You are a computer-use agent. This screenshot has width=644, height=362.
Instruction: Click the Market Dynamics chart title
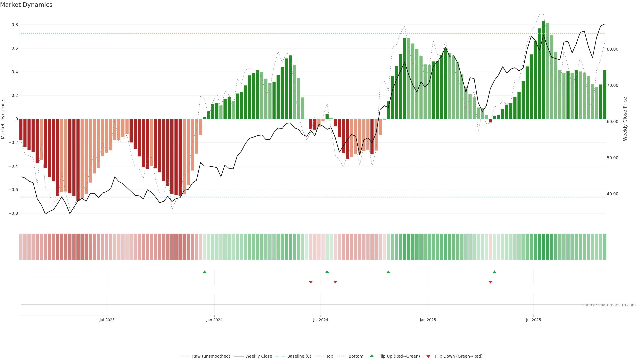(x=26, y=5)
